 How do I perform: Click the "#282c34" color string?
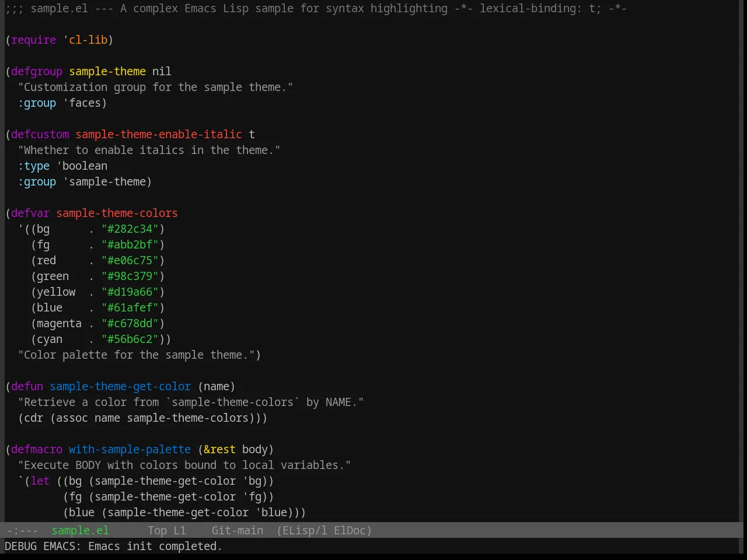click(130, 229)
